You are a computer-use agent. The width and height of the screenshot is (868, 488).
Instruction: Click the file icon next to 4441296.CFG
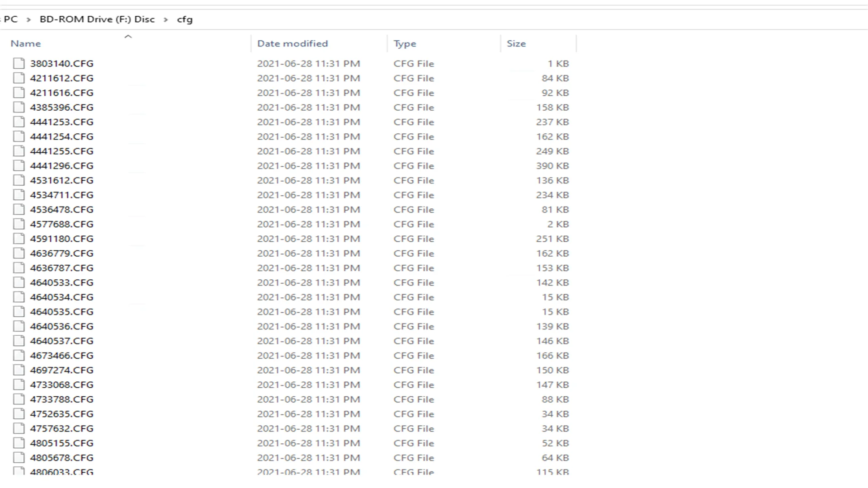tap(19, 166)
